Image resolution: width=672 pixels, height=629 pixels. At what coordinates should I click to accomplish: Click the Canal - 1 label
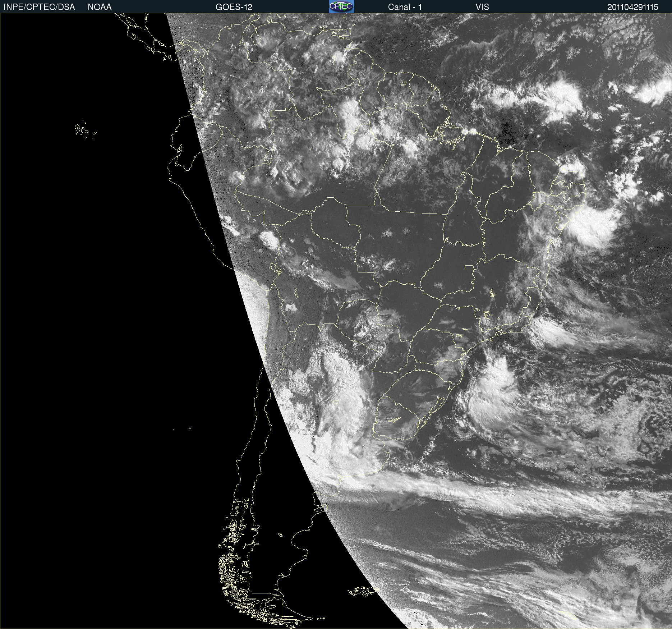(405, 7)
